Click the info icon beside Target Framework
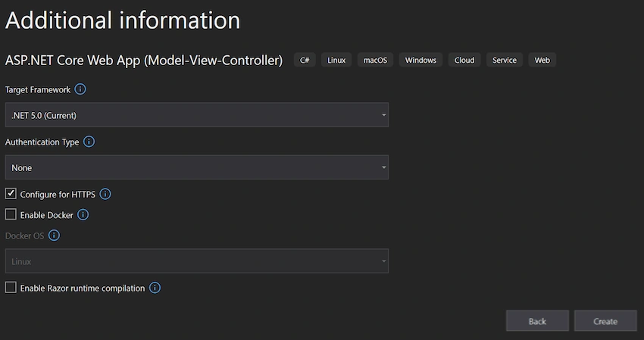Image resolution: width=644 pixels, height=340 pixels. click(80, 89)
